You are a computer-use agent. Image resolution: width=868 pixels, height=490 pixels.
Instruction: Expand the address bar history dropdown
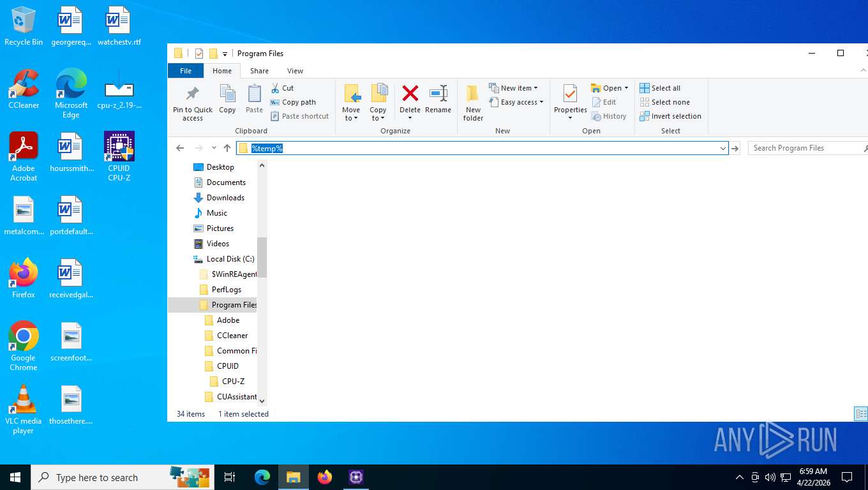(x=722, y=148)
